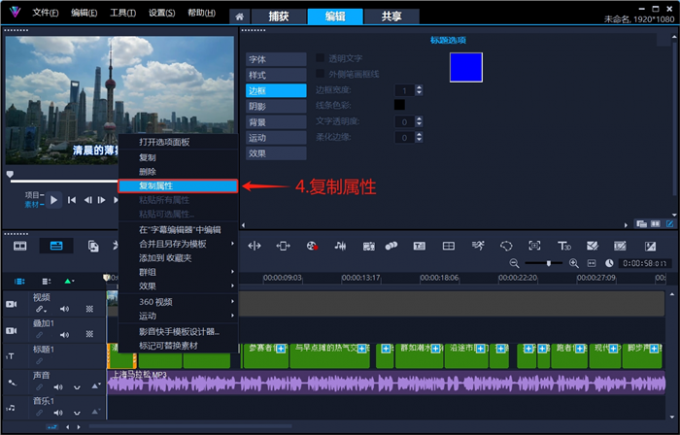Open the track manager icon
This screenshot has width=680, height=435.
pos(46,281)
